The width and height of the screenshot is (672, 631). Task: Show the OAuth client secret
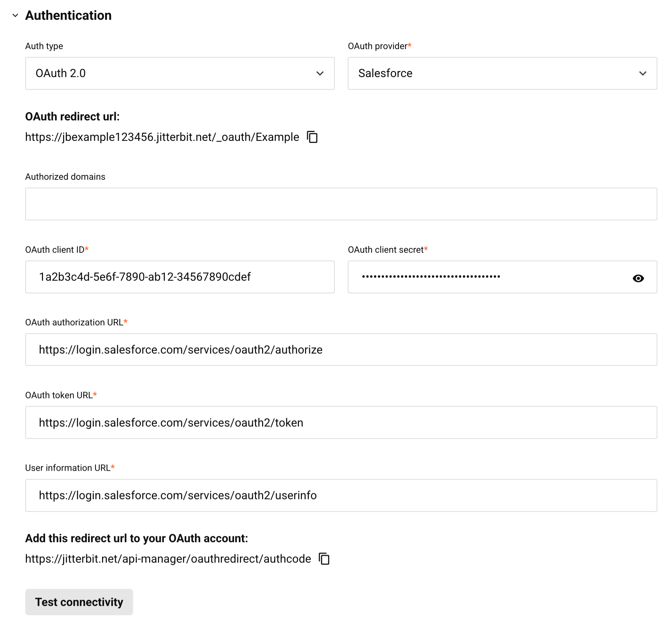[638, 278]
